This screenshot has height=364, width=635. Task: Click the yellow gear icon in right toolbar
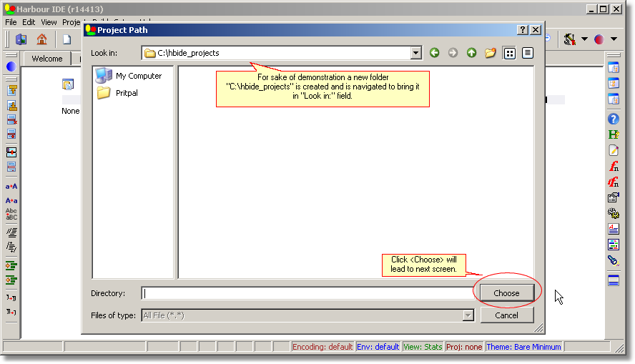[613, 213]
